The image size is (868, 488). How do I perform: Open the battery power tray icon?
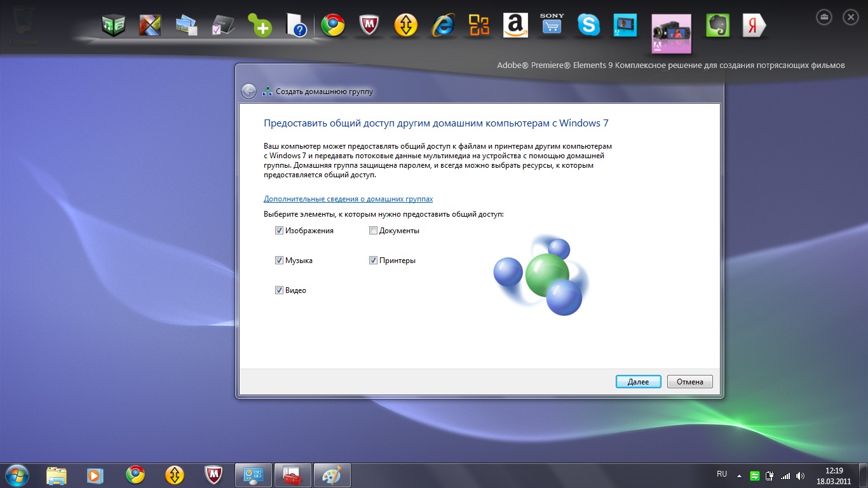click(770, 475)
